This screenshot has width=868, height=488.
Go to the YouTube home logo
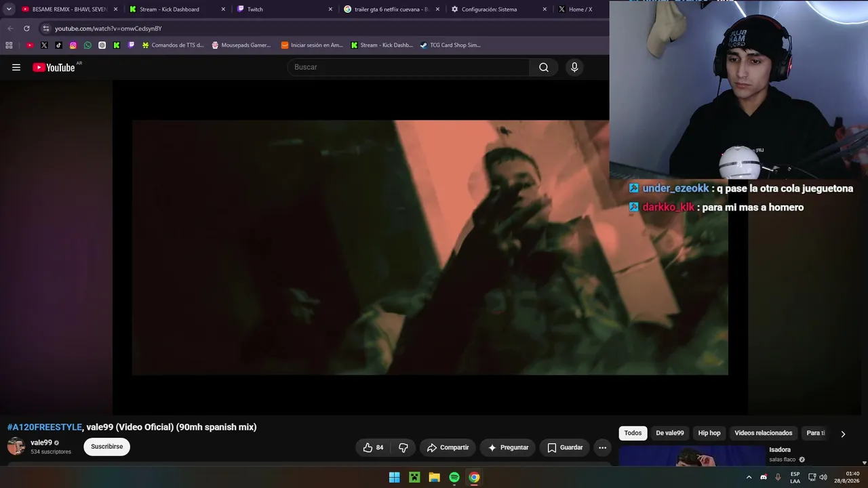54,67
